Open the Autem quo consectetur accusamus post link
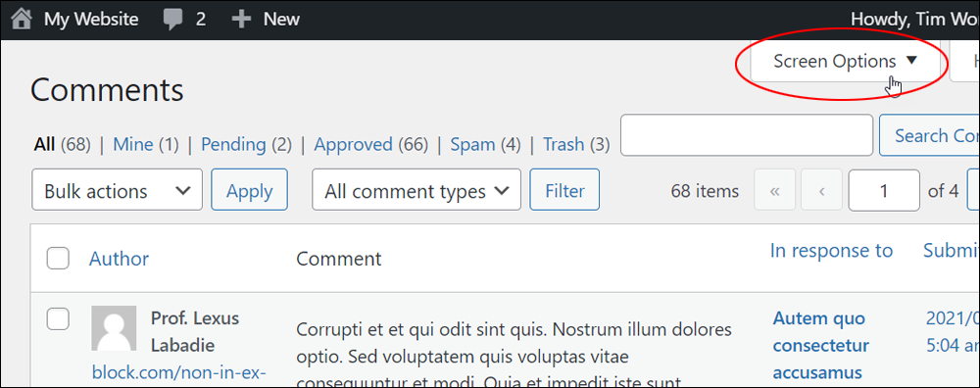 (820, 346)
